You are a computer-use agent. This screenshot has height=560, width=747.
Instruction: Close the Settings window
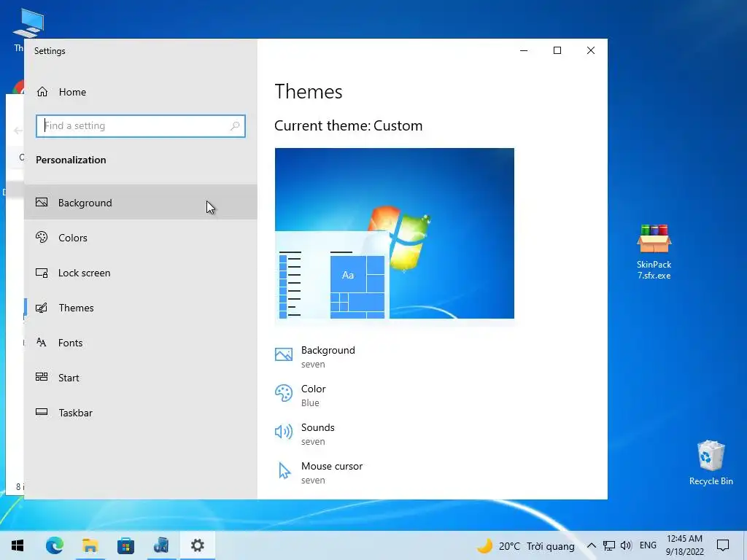click(x=591, y=50)
